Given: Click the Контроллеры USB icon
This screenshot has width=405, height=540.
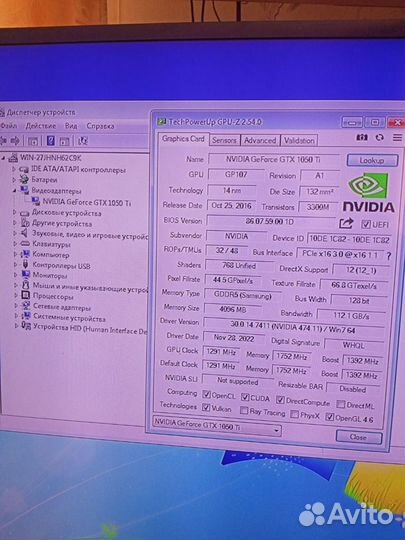Looking at the screenshot, I should tap(25, 265).
